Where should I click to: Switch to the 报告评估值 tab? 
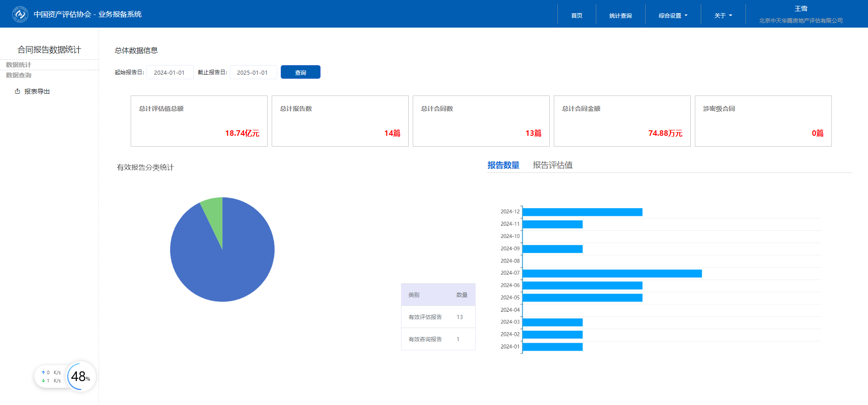click(x=552, y=165)
